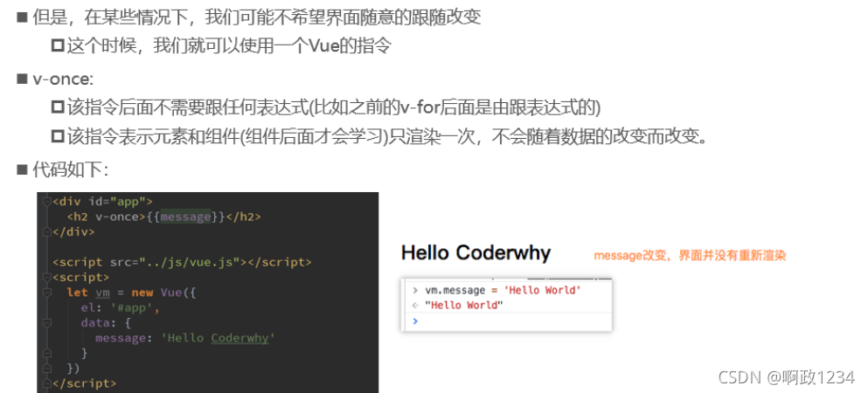Click the "Hello World" console output
Screen dimensions: 868x393
pos(464,305)
